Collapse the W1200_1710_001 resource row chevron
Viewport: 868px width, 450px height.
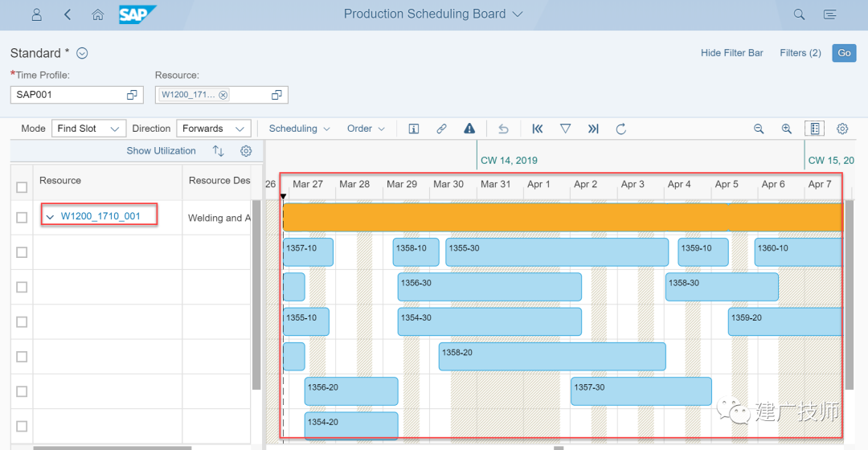[x=50, y=216]
